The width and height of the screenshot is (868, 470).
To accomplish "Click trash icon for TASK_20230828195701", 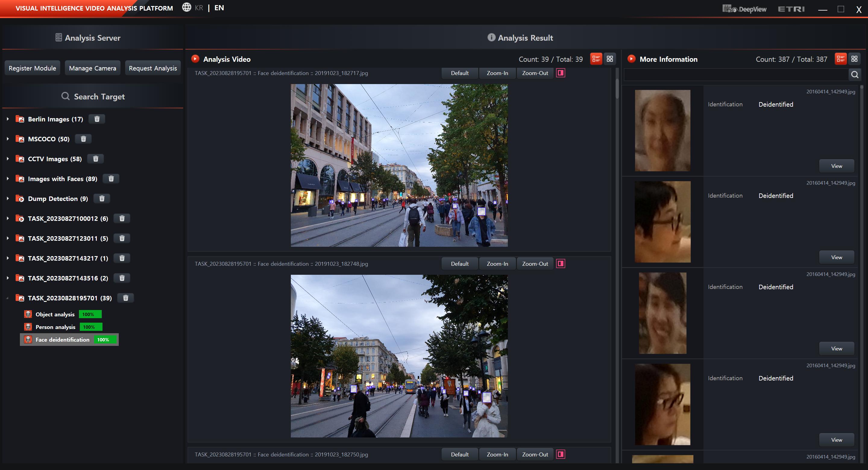I will (x=125, y=298).
